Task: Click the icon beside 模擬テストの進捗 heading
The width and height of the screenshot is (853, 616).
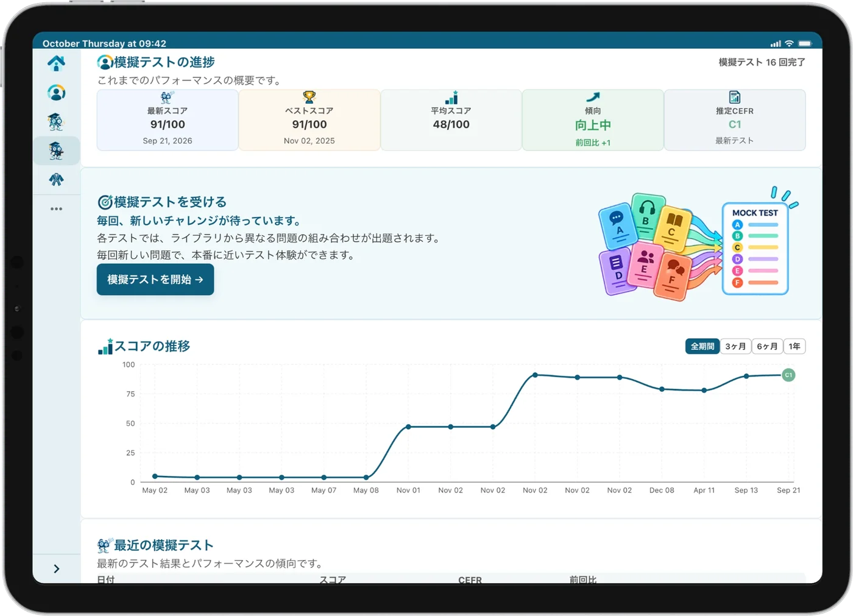Action: (105, 62)
